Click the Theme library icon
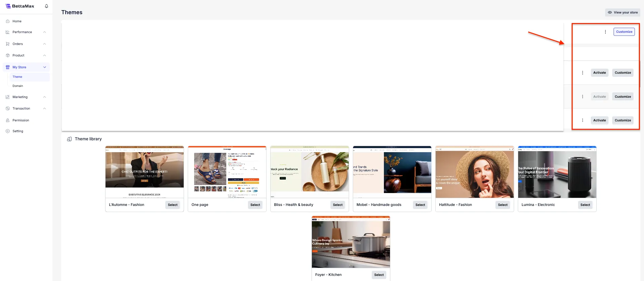This screenshot has width=644, height=281. click(69, 139)
